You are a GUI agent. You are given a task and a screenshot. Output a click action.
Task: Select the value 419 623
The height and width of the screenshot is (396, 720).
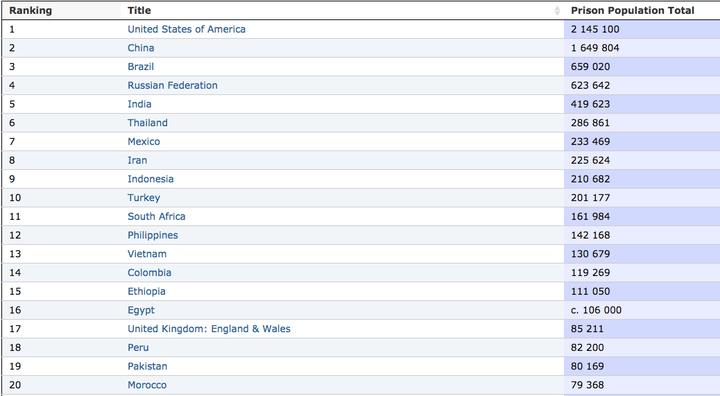click(591, 104)
